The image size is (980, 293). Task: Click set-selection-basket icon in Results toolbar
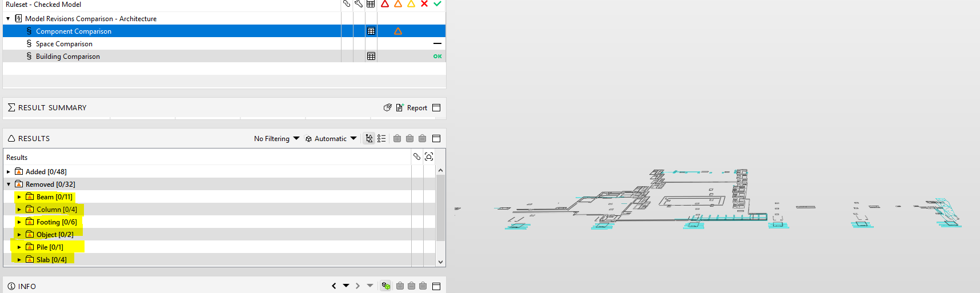point(423,138)
